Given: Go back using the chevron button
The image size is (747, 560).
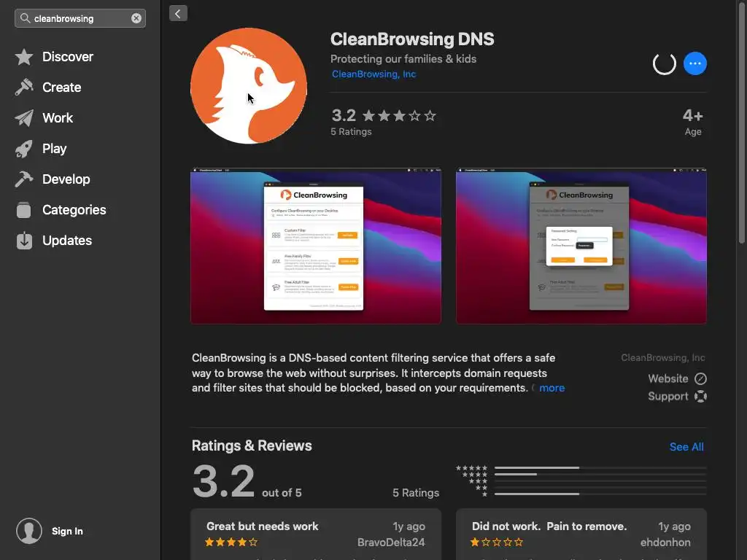Looking at the screenshot, I should coord(178,13).
